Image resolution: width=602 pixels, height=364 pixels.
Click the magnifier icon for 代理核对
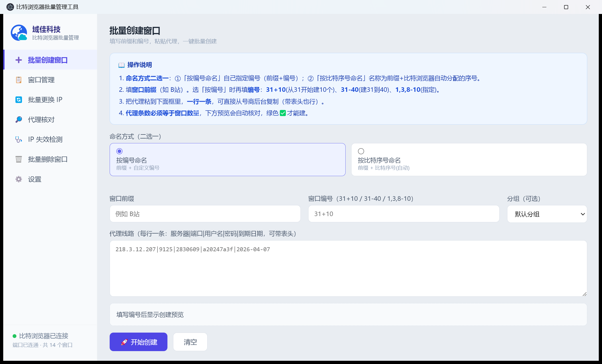19,119
